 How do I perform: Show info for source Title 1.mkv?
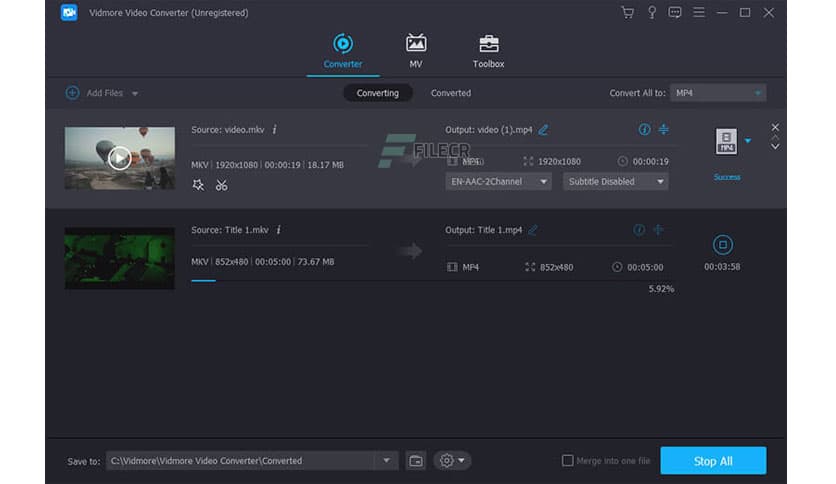(278, 230)
